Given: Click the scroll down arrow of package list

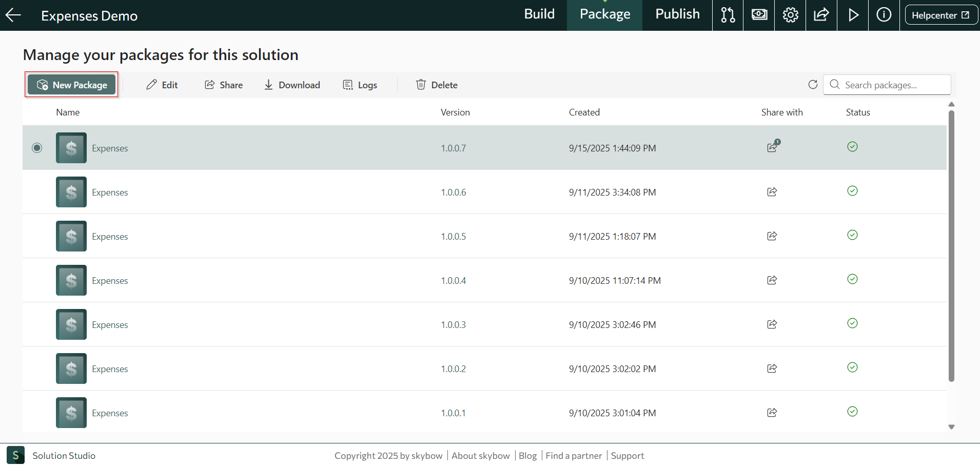Looking at the screenshot, I should 951,427.
